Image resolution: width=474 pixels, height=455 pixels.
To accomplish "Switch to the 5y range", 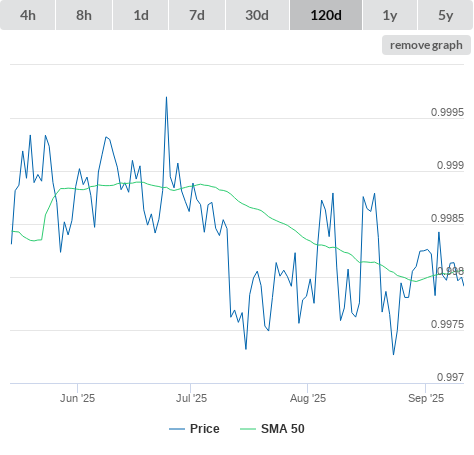I will [x=446, y=15].
